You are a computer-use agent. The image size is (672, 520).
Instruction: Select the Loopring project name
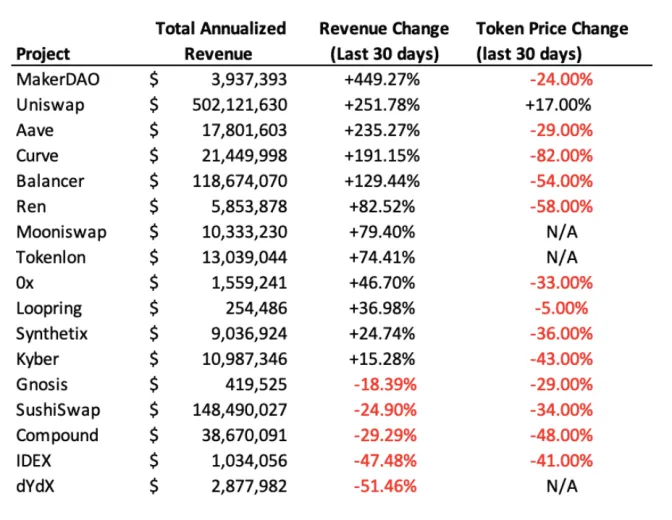point(48,308)
